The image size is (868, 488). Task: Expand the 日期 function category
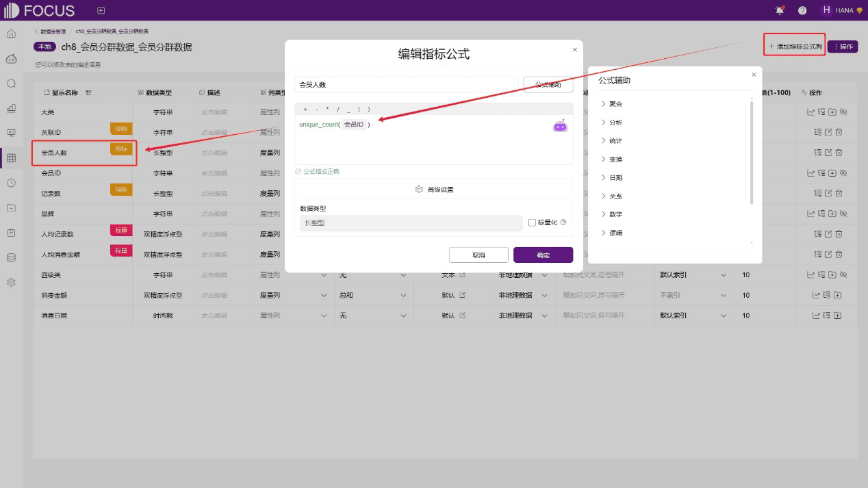coord(615,178)
